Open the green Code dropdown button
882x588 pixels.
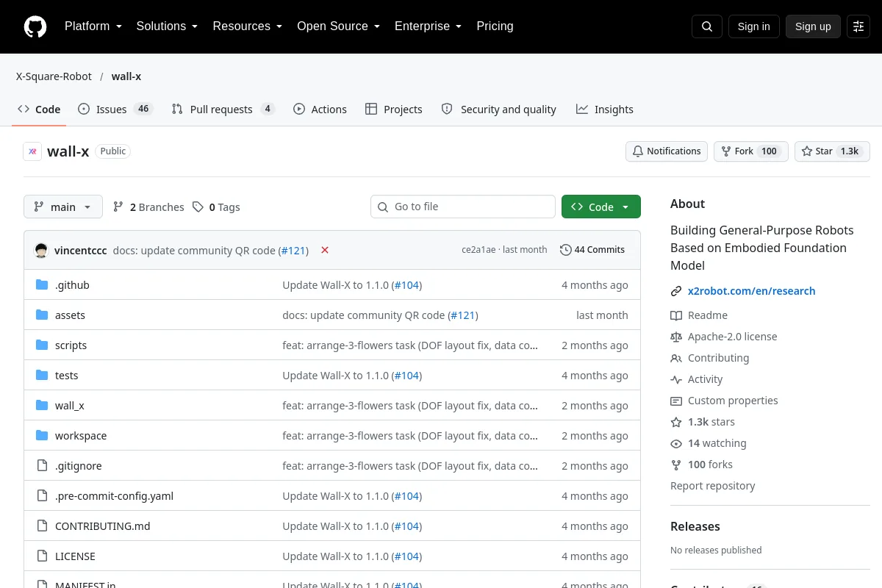pos(601,207)
